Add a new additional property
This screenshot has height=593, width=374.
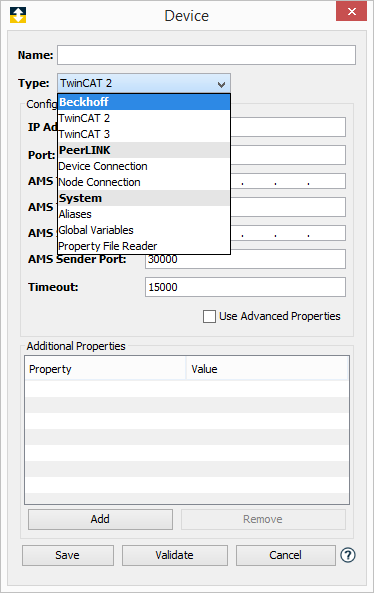coord(100,519)
